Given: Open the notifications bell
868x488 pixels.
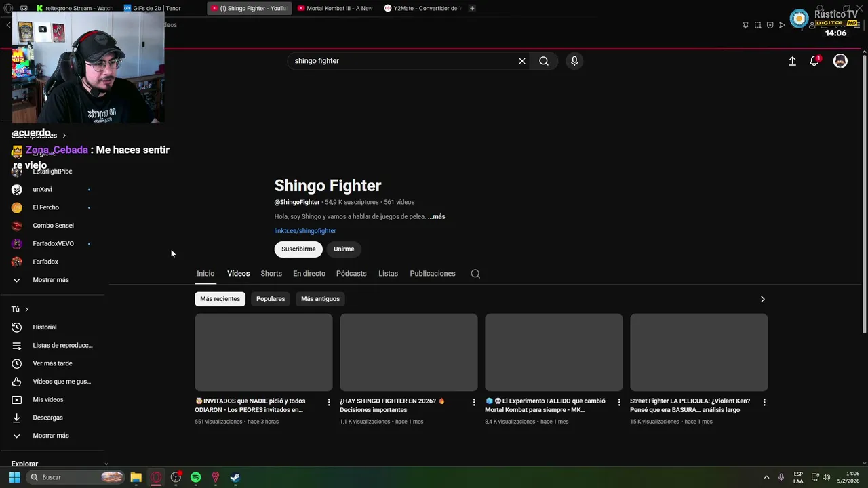Looking at the screenshot, I should pos(814,61).
